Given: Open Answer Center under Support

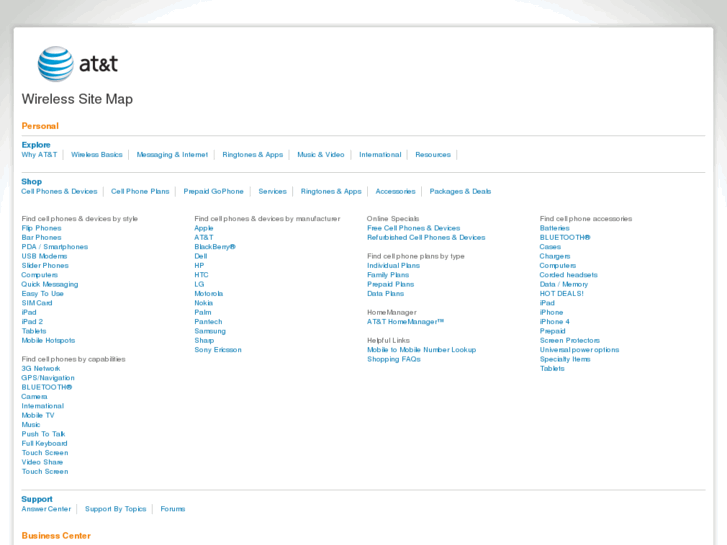Looking at the screenshot, I should [x=46, y=509].
